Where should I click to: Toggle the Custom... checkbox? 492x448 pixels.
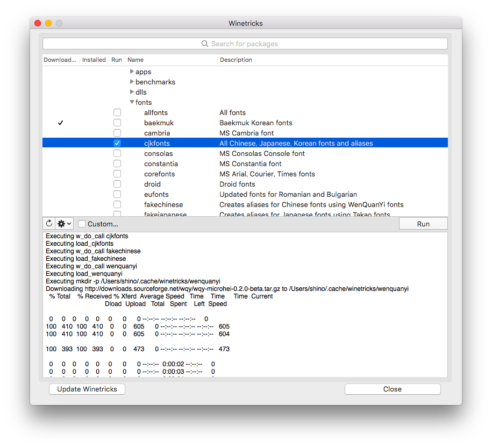coord(81,223)
